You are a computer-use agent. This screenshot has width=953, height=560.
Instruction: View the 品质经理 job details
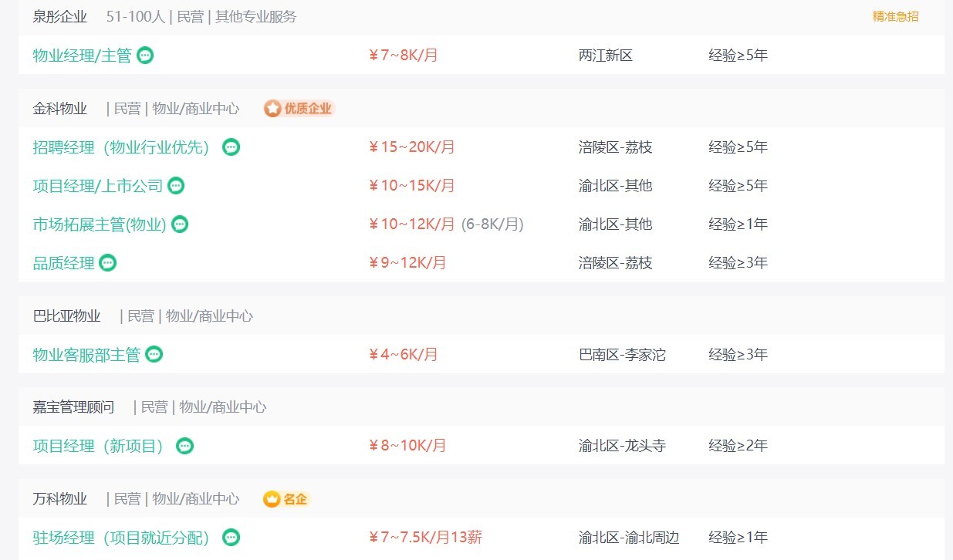pos(63,263)
